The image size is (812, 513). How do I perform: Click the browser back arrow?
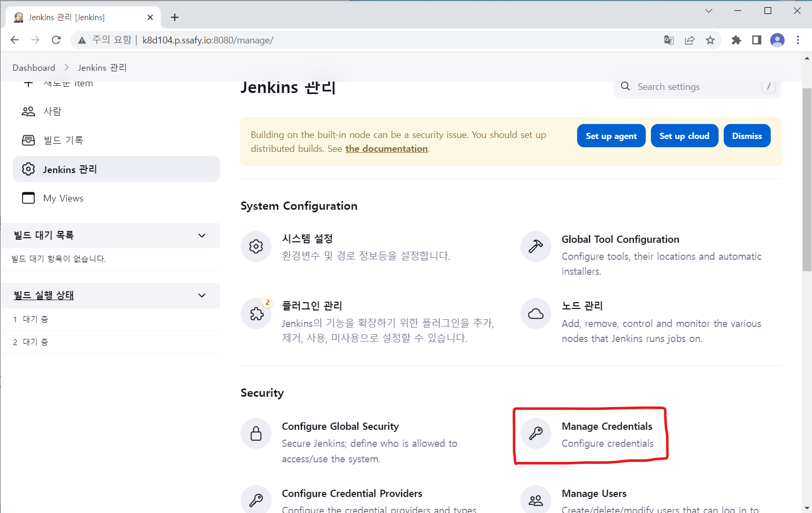tap(14, 40)
